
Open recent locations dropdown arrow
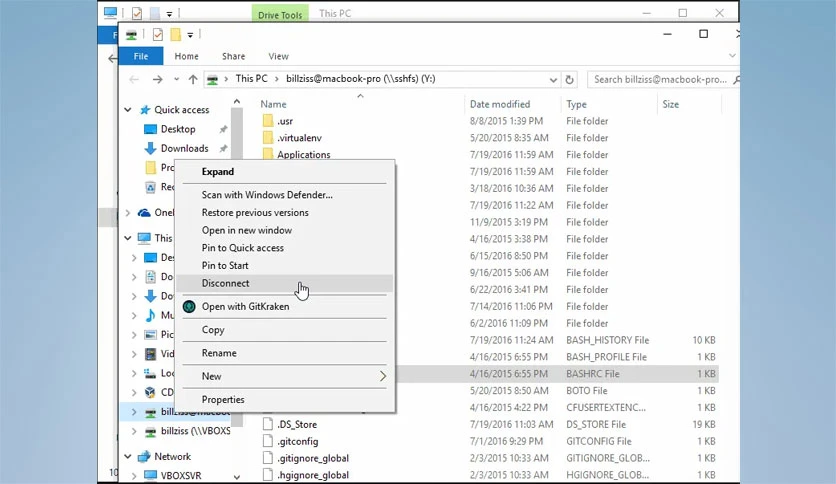pos(176,79)
